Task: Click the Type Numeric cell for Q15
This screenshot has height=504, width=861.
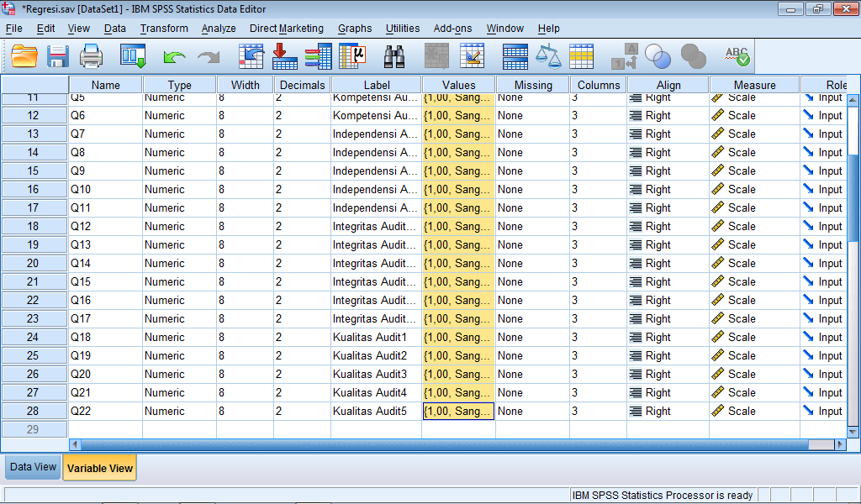Action: click(180, 282)
